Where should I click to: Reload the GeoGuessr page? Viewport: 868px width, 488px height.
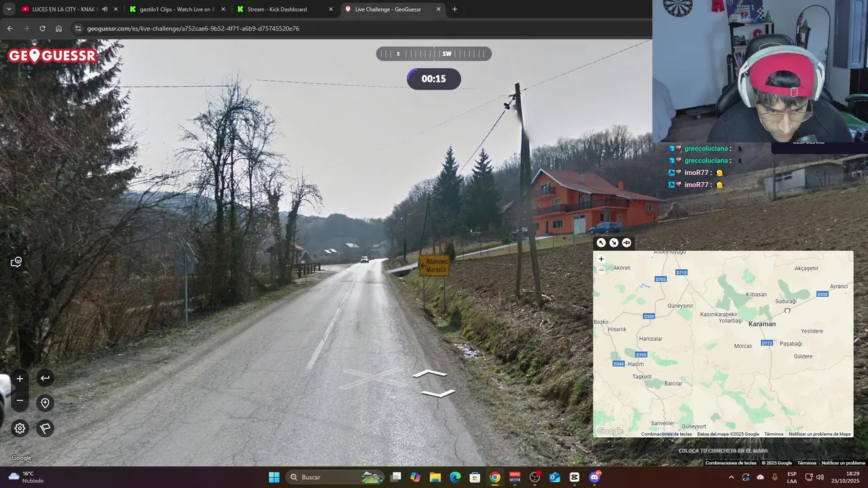click(42, 28)
